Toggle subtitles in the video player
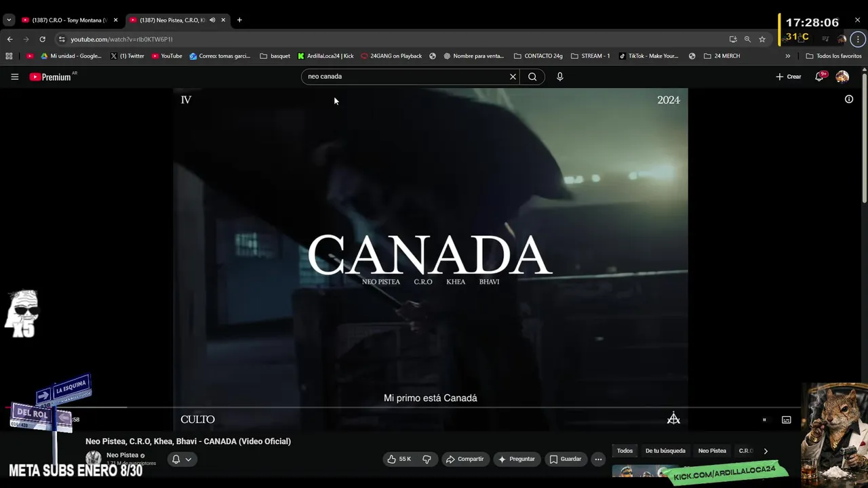Screen dimensions: 868x488 click(x=787, y=420)
